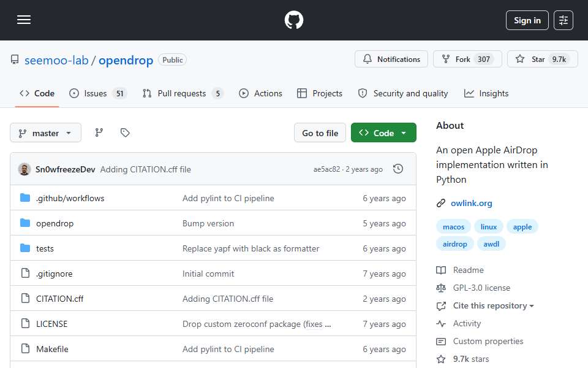This screenshot has width=588, height=368.
Task: Click pulse icon beside Activity
Action: click(441, 323)
